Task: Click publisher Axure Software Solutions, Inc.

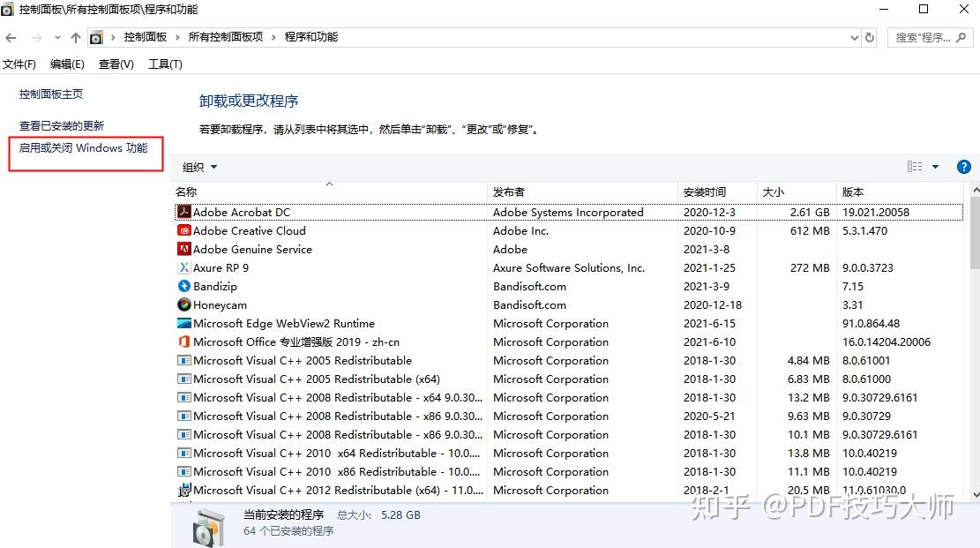Action: click(569, 267)
